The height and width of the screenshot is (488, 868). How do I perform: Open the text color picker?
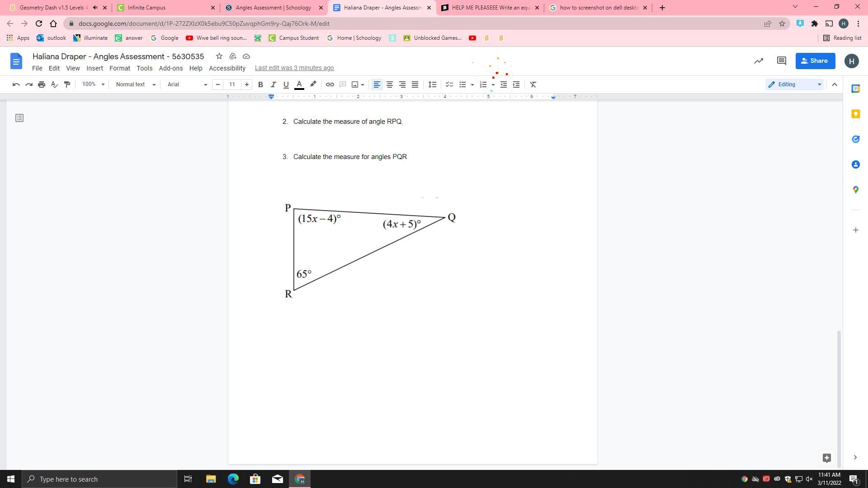[299, 84]
